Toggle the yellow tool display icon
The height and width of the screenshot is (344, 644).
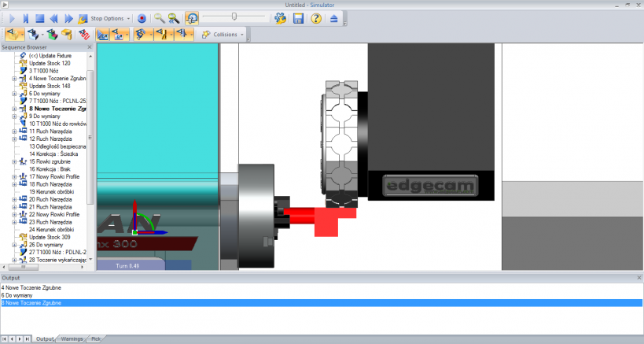(x=163, y=35)
